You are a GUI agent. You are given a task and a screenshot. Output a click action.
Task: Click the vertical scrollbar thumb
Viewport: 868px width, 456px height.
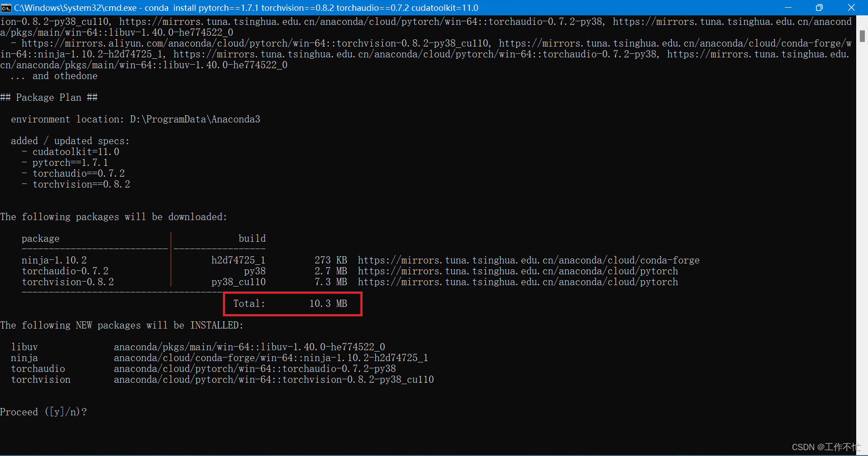coord(862,36)
